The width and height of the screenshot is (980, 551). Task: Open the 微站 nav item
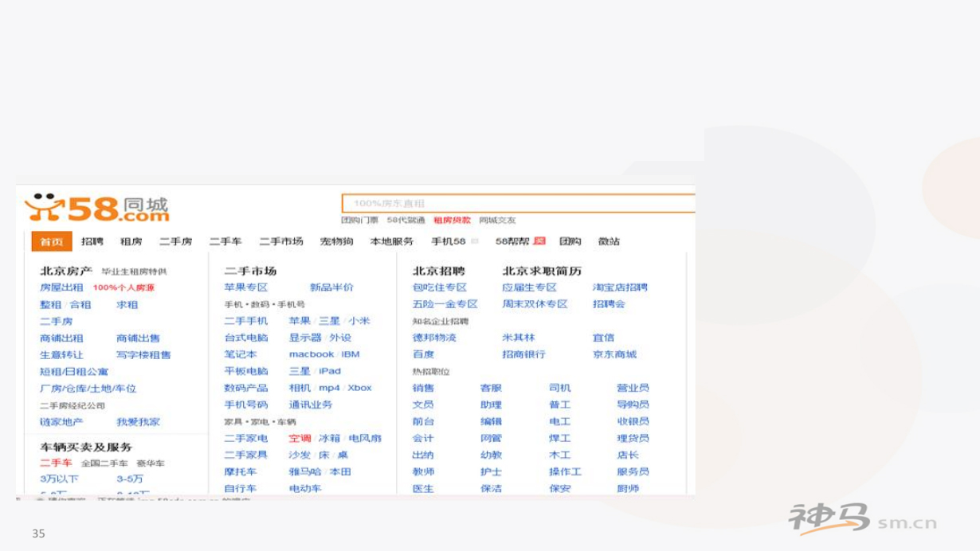(610, 241)
